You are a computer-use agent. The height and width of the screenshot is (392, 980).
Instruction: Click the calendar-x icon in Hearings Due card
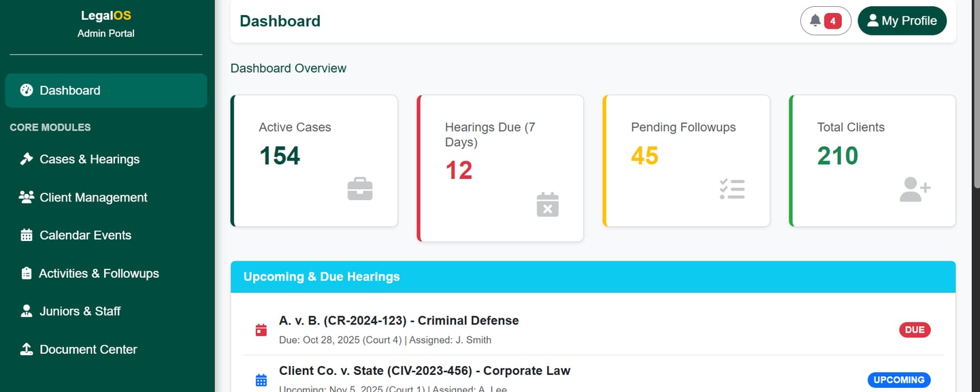click(547, 204)
